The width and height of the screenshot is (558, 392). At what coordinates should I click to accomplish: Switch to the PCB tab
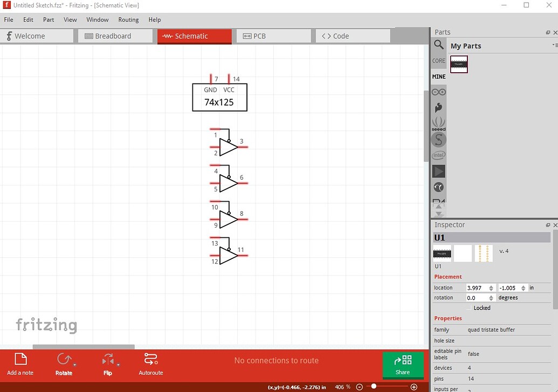tap(274, 36)
